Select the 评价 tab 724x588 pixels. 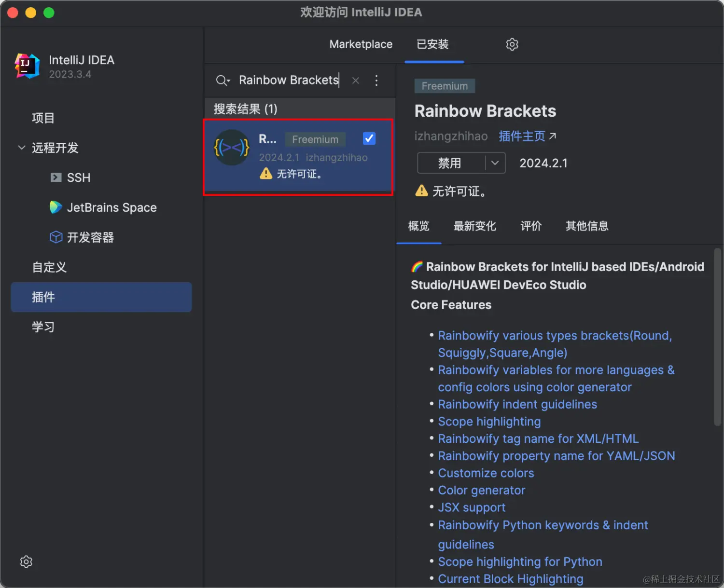(531, 226)
